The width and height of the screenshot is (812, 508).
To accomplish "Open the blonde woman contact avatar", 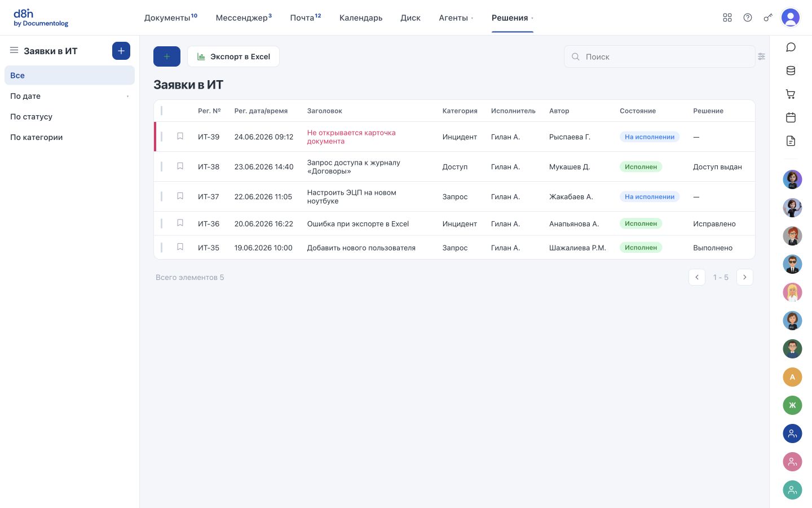I will 792,292.
